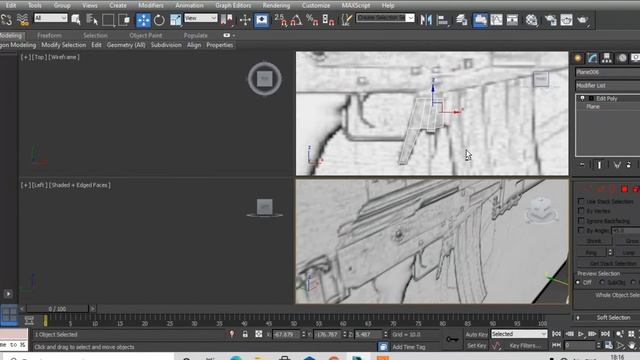The height and width of the screenshot is (360, 640).
Task: Toggle the Graphite ribbon toolbar icon
Action: [x=480, y=20]
